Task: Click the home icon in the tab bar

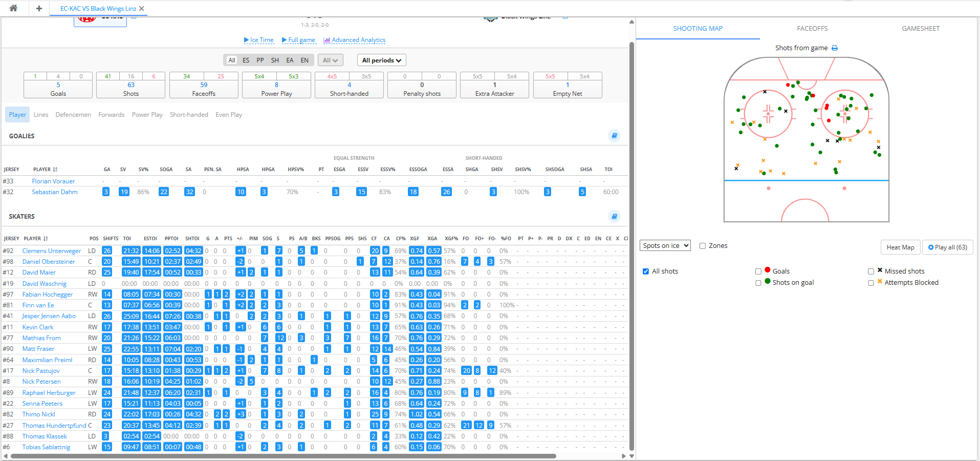Action: pyautogui.click(x=14, y=8)
